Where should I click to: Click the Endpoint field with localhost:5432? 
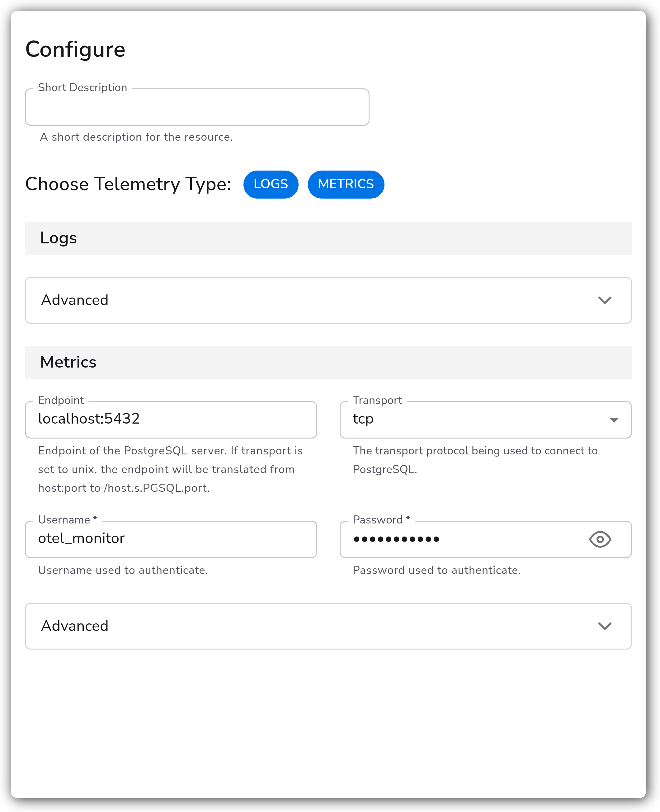(x=171, y=420)
